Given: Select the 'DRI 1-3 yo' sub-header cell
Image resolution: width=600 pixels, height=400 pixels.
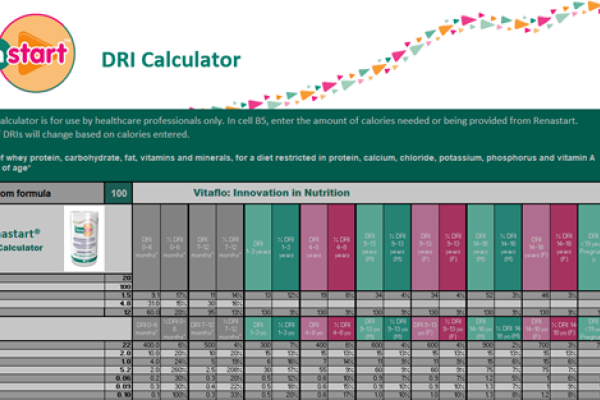Looking at the screenshot, I should click(258, 328).
